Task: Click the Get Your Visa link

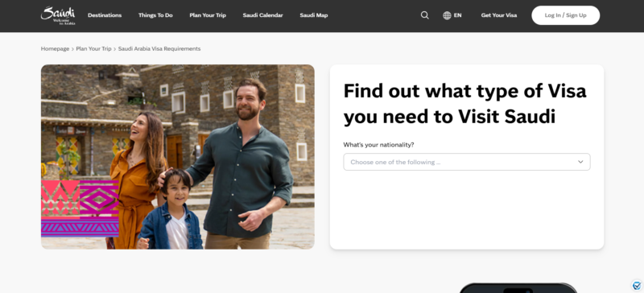Action: coord(499,15)
